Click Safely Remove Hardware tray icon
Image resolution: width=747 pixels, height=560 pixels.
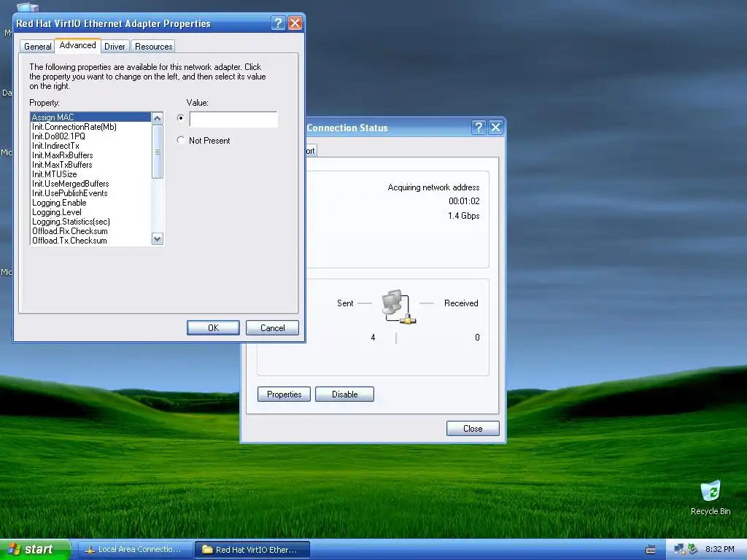[692, 549]
